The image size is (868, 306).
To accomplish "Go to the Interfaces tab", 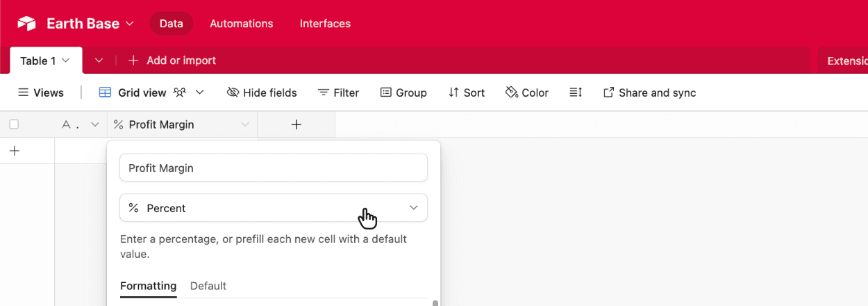I will click(x=325, y=24).
